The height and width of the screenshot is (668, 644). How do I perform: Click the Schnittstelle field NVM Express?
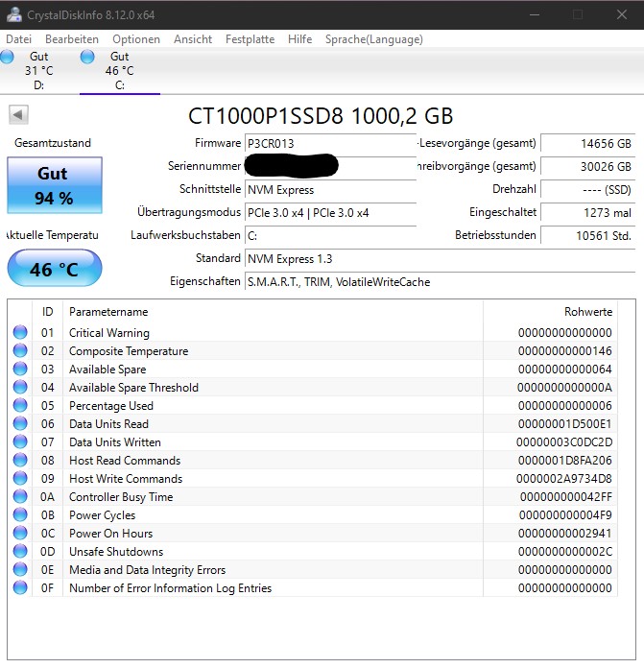pos(330,190)
